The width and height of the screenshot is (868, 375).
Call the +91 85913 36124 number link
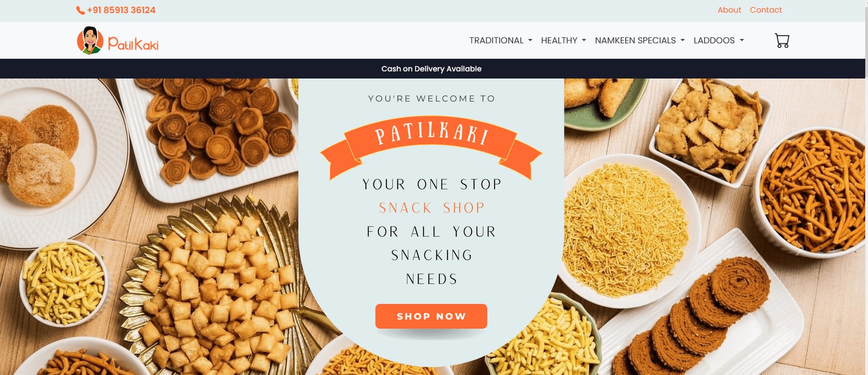[x=121, y=10]
